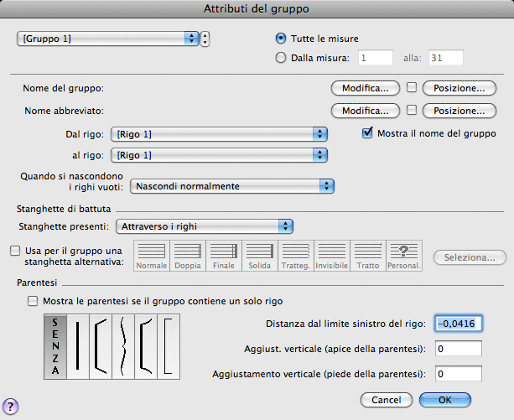Viewport: 514px width, 420px height.
Task: Select the Dalla misura radio button
Action: [281, 58]
